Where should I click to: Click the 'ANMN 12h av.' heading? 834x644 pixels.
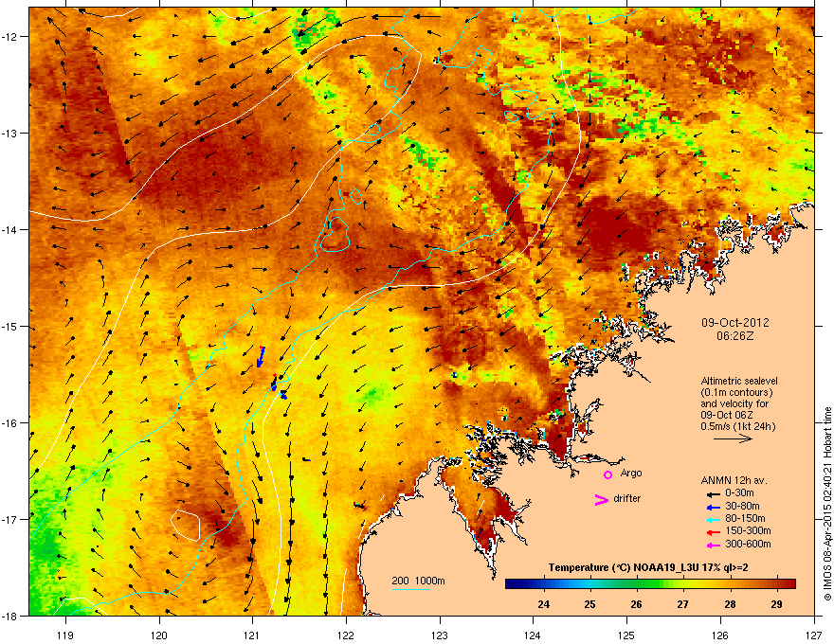click(734, 480)
